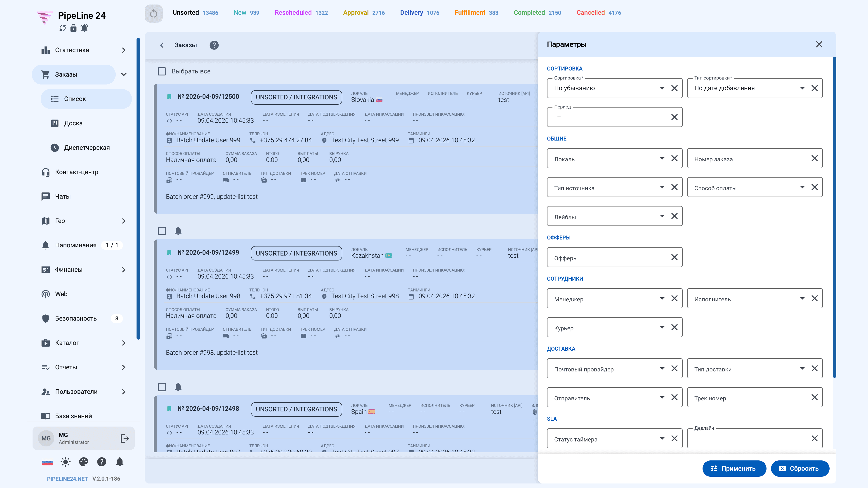The height and width of the screenshot is (488, 868).
Task: Switch language via the Russian flag icon
Action: (47, 462)
